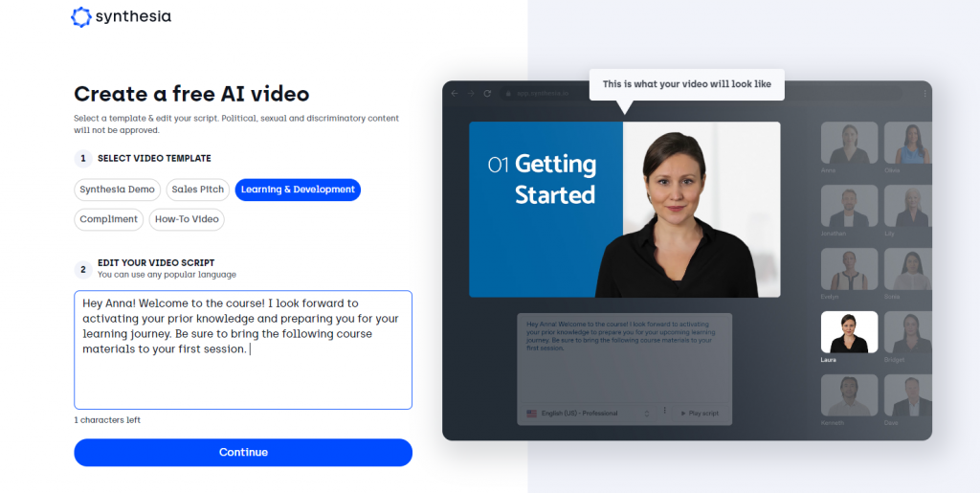Viewport: 980px width, 493px height.
Task: Click the Play script button
Action: [x=700, y=413]
